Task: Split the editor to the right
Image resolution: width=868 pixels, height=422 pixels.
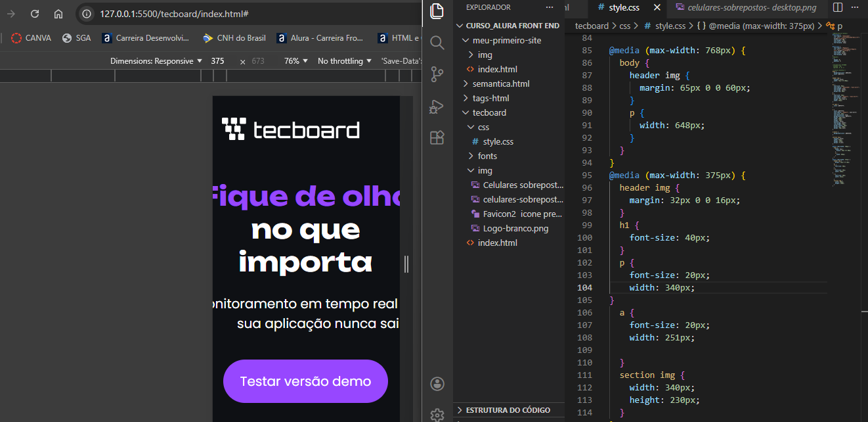Action: click(837, 7)
